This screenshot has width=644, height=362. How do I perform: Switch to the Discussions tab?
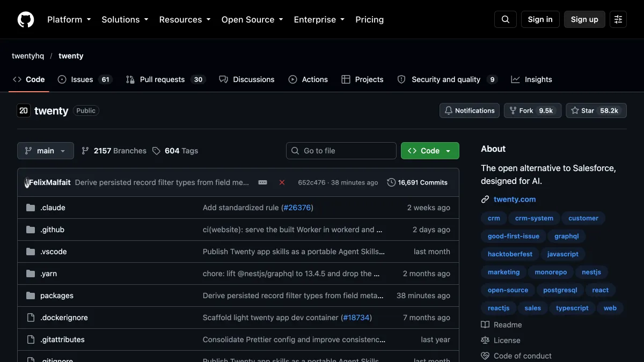coord(247,79)
